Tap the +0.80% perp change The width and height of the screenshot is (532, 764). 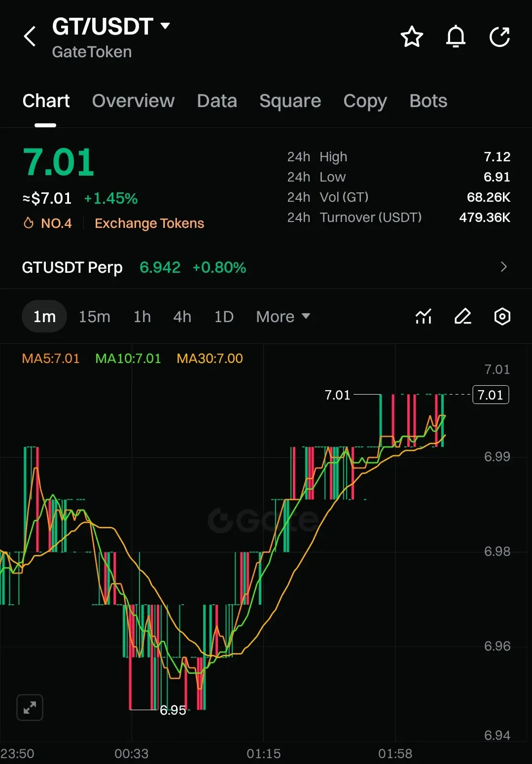click(x=219, y=267)
